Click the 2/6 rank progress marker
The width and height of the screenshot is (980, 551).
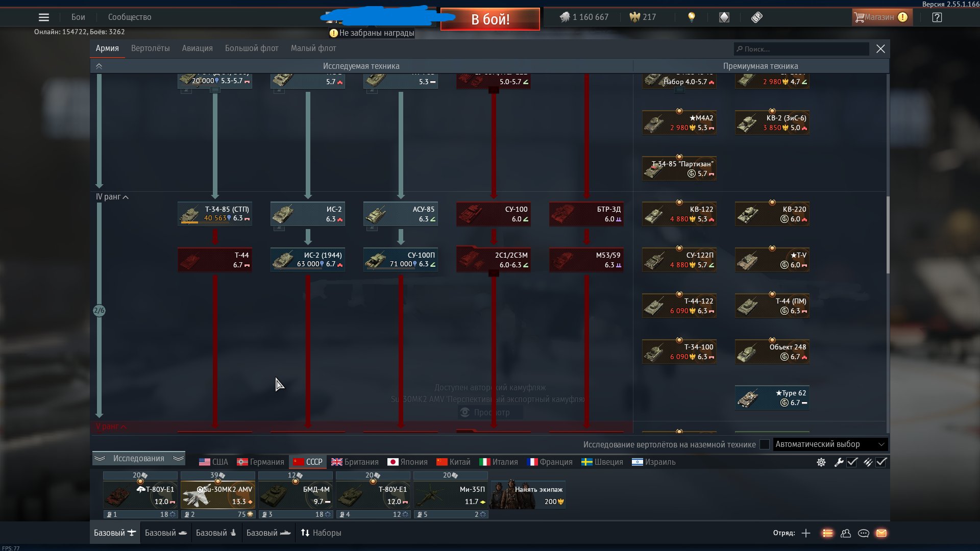[x=99, y=311]
